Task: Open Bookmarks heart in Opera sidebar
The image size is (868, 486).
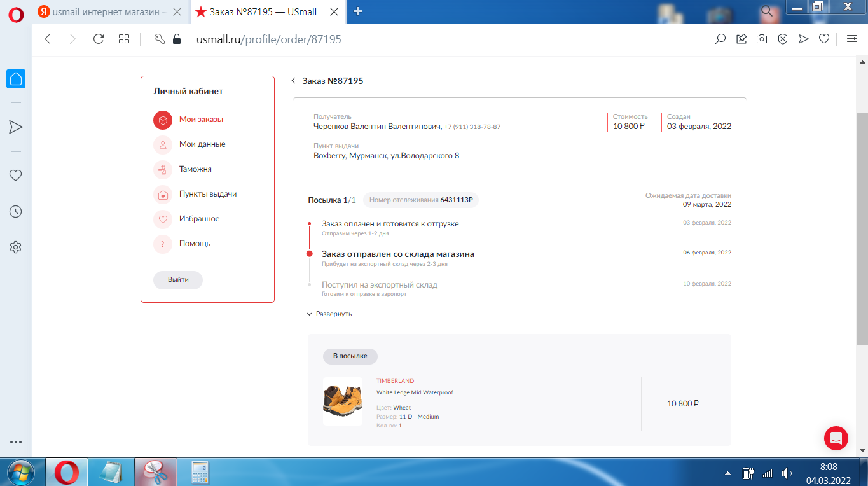Action: [x=16, y=176]
